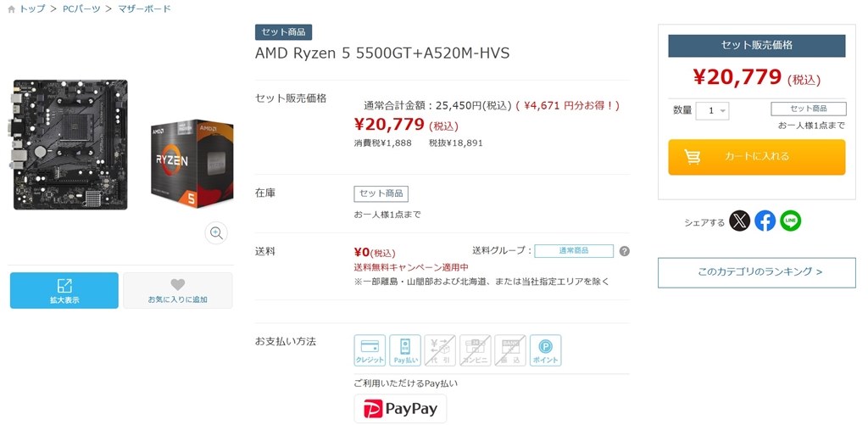The height and width of the screenshot is (425, 868).
Task: Click the shipping group help question mark
Action: pyautogui.click(x=625, y=251)
